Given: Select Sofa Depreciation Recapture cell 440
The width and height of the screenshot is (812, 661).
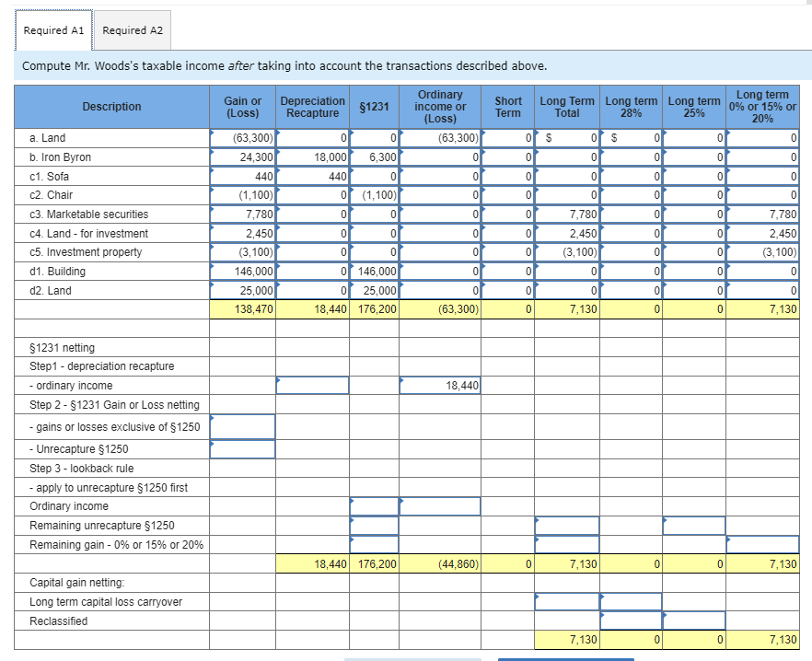Looking at the screenshot, I should (x=312, y=176).
